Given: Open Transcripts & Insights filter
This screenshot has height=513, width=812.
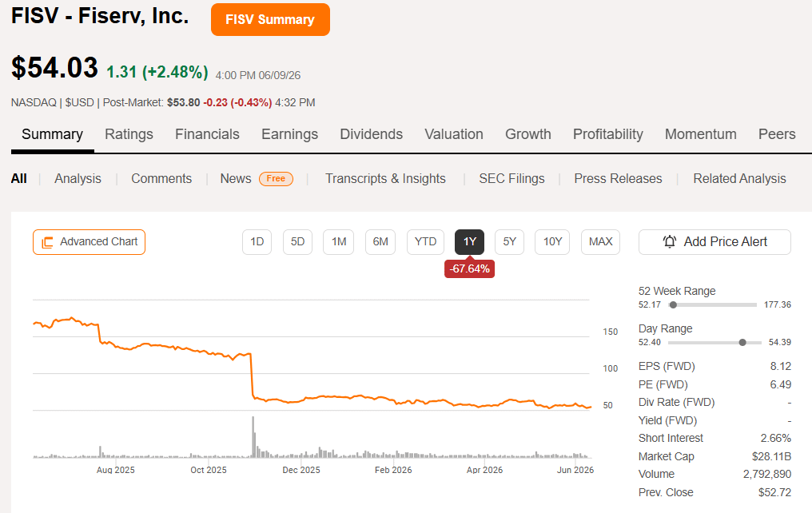Looking at the screenshot, I should coord(385,179).
